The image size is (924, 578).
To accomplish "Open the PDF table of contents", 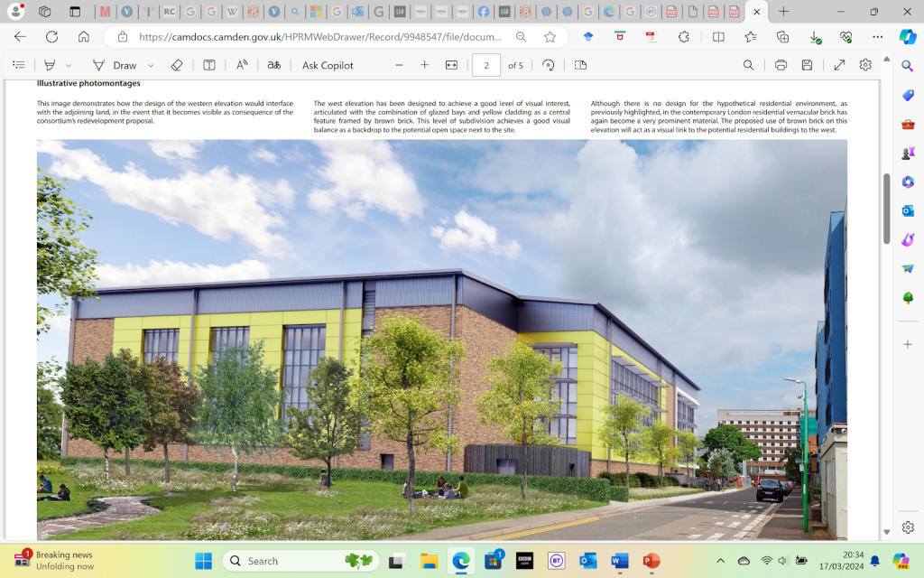I will click(19, 65).
